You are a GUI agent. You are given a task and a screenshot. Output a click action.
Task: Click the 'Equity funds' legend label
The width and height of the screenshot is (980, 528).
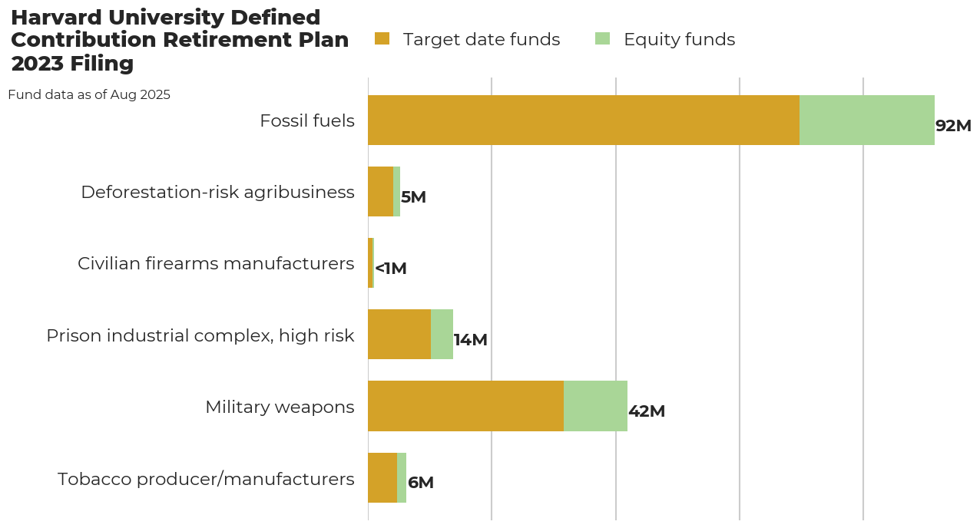[x=680, y=39]
